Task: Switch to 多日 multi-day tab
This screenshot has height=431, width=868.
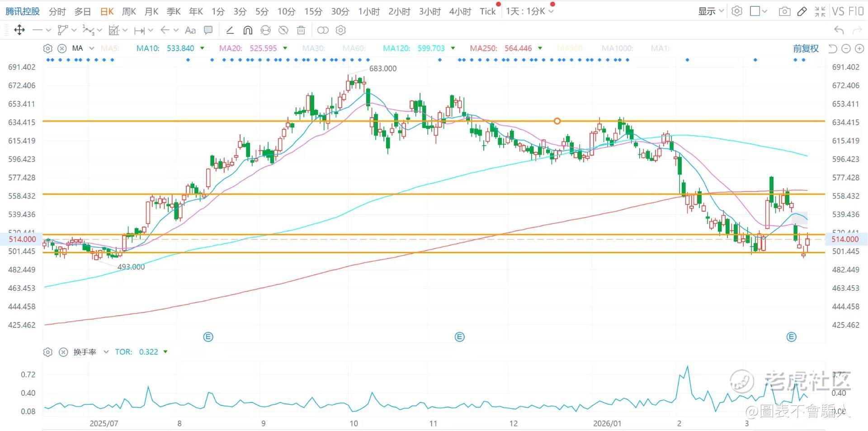Action: tap(83, 11)
